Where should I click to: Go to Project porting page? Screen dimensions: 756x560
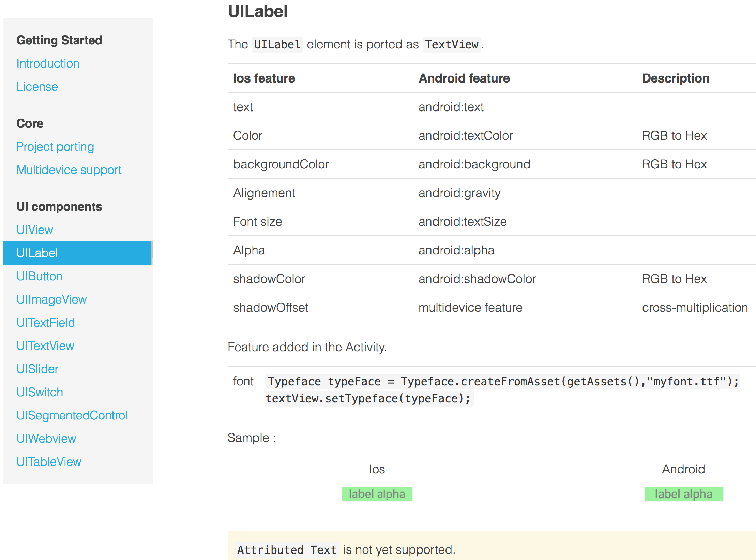click(55, 147)
